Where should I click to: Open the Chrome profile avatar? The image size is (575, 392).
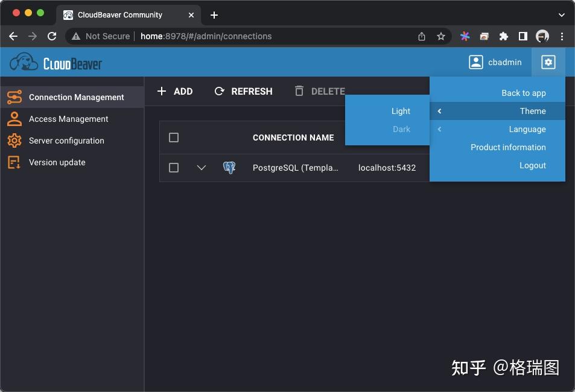click(542, 36)
